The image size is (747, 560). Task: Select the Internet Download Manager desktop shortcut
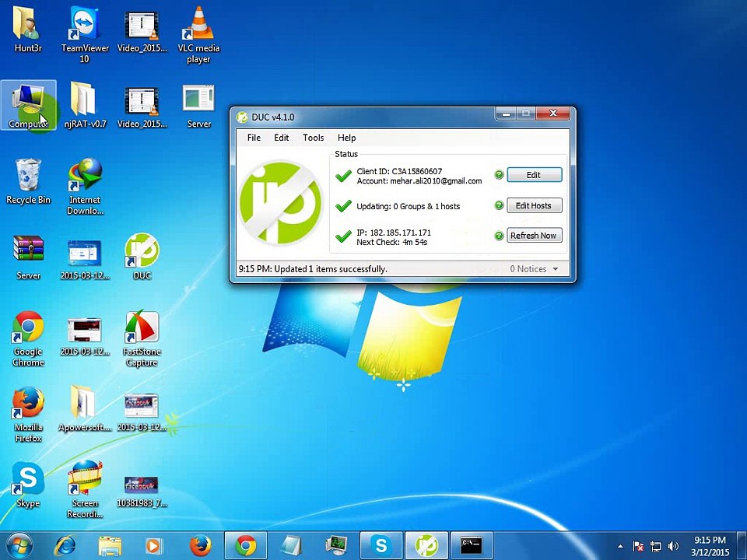tap(85, 187)
